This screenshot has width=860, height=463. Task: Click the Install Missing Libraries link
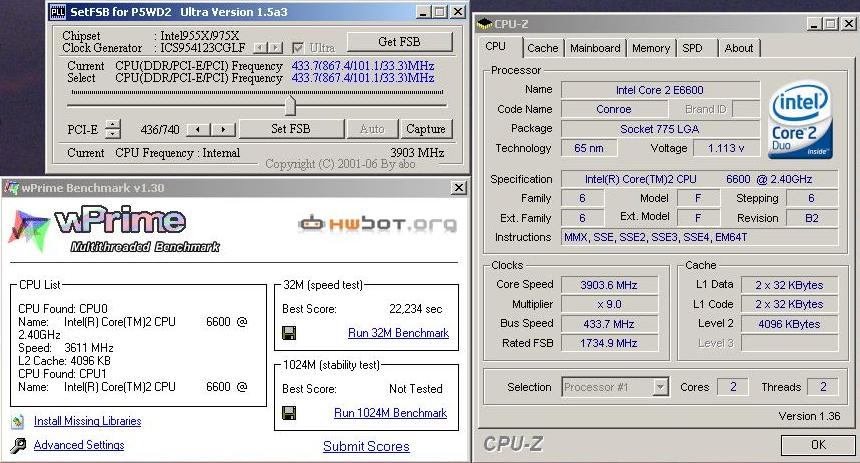tap(88, 421)
